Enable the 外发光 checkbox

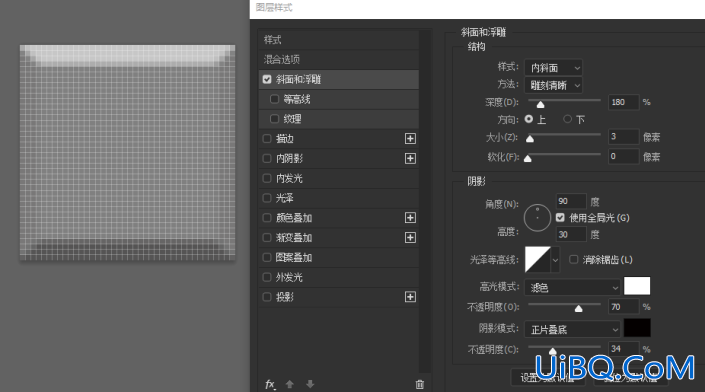(x=267, y=277)
